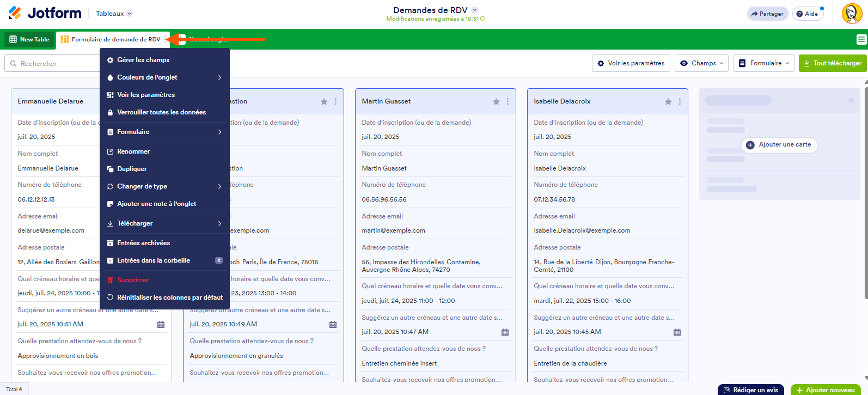Choose Ajouter une note à l'onglet
868x395 pixels.
(165, 204)
